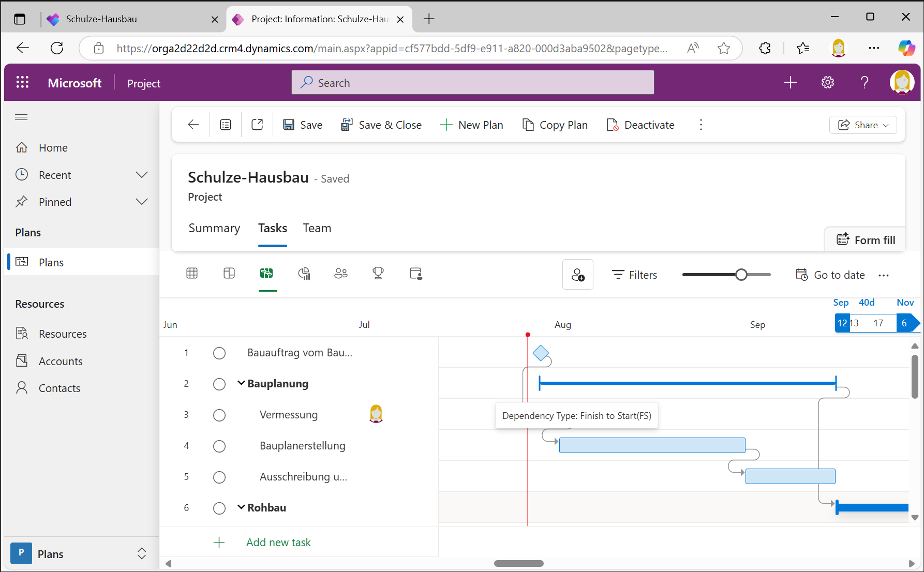Select Plans in the sidebar
Viewport: 924px width, 572px height.
click(82, 262)
